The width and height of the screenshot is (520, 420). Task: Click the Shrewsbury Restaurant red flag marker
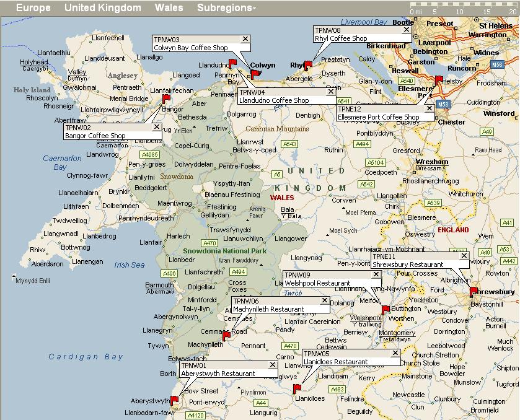coord(474,291)
